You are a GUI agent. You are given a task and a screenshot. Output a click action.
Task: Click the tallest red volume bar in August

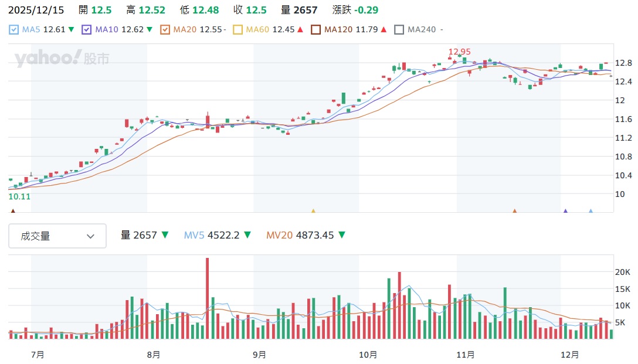pos(207,298)
